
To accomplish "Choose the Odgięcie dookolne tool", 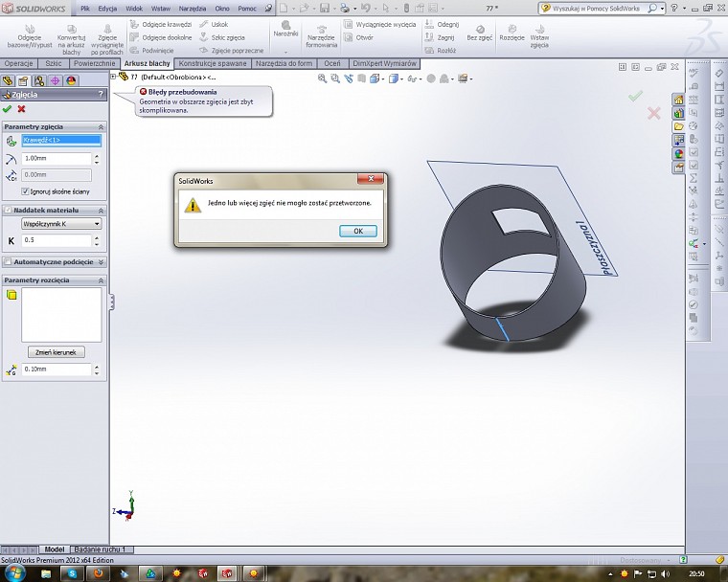I will coord(161,37).
